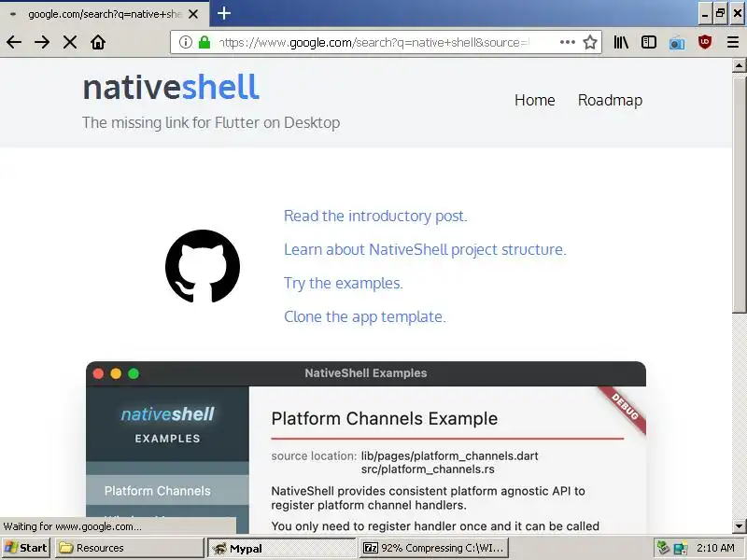The height and width of the screenshot is (560, 747).
Task: Stop loading the page
Action: coord(70,42)
